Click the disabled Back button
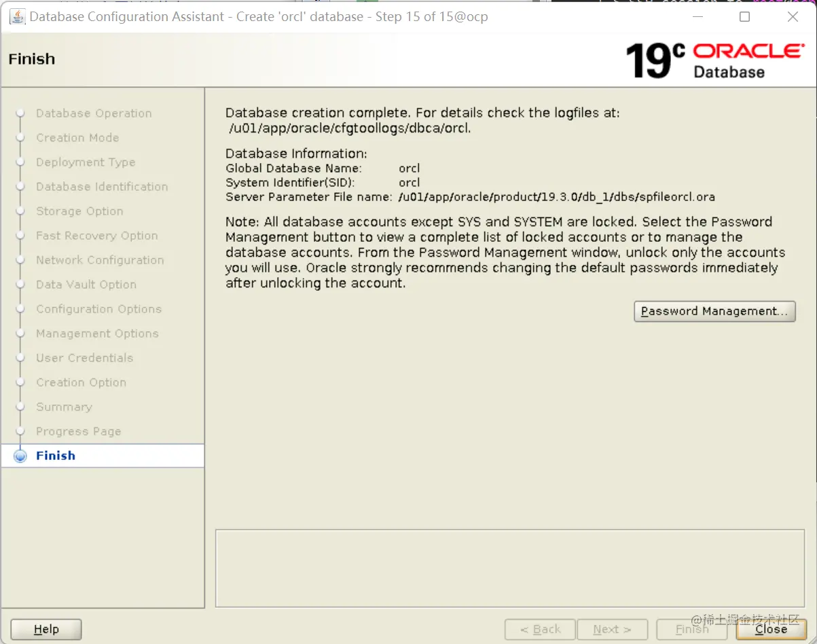Image resolution: width=817 pixels, height=644 pixels. pyautogui.click(x=540, y=629)
